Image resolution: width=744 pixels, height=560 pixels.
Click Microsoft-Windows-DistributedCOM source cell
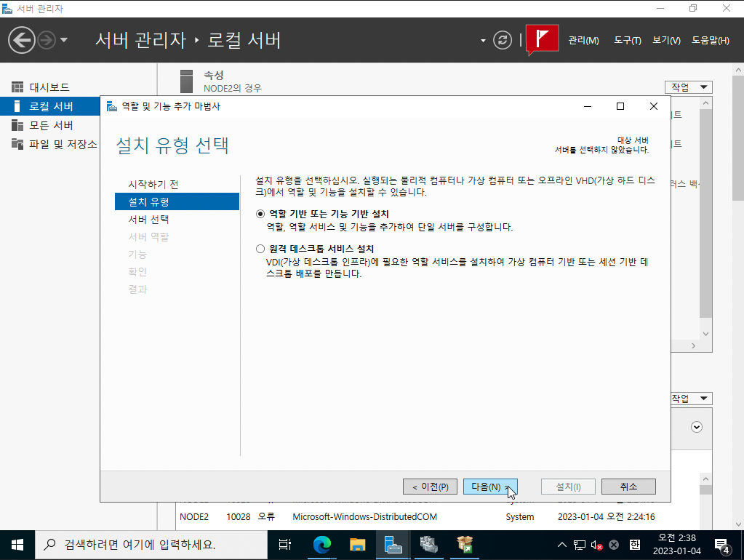pyautogui.click(x=364, y=517)
